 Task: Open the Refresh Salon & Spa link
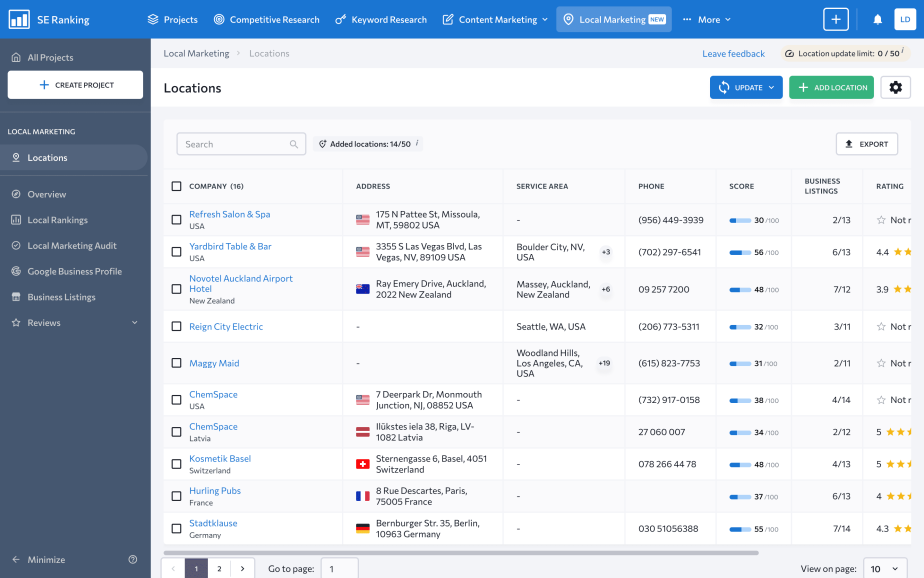230,214
